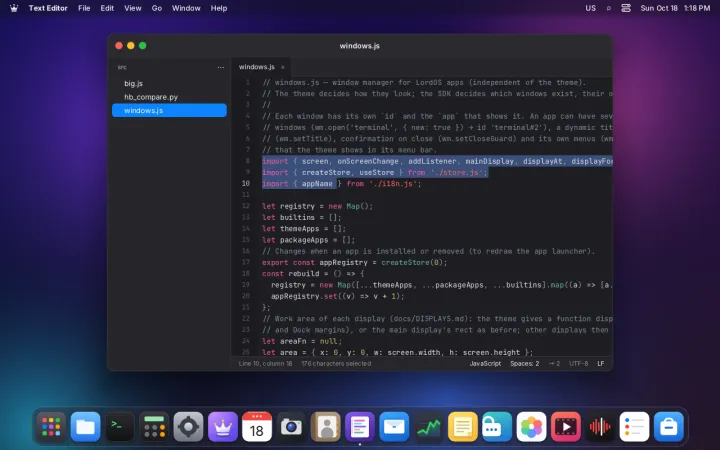Select windows.js in the file sidebar
The width and height of the screenshot is (720, 450).
[169, 110]
